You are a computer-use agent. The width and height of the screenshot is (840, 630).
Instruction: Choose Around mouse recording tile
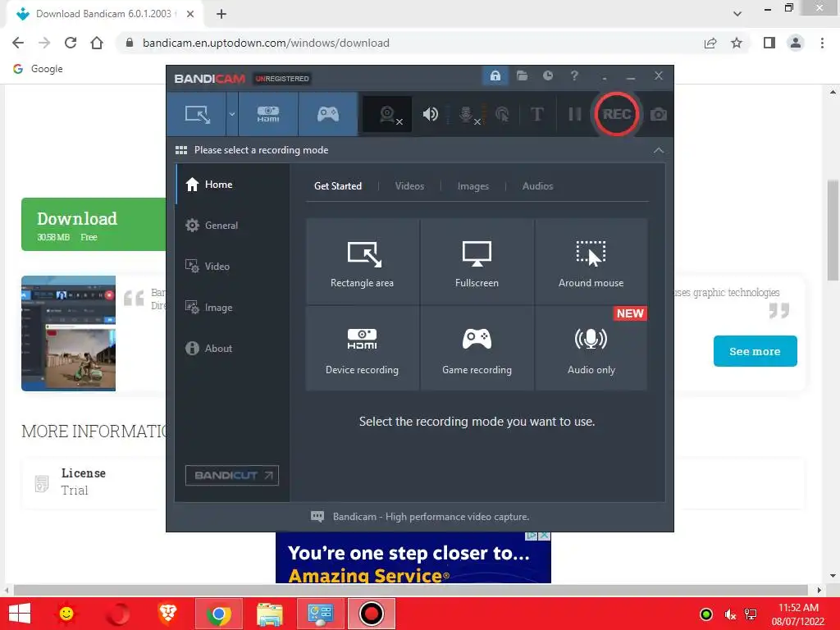pos(591,262)
